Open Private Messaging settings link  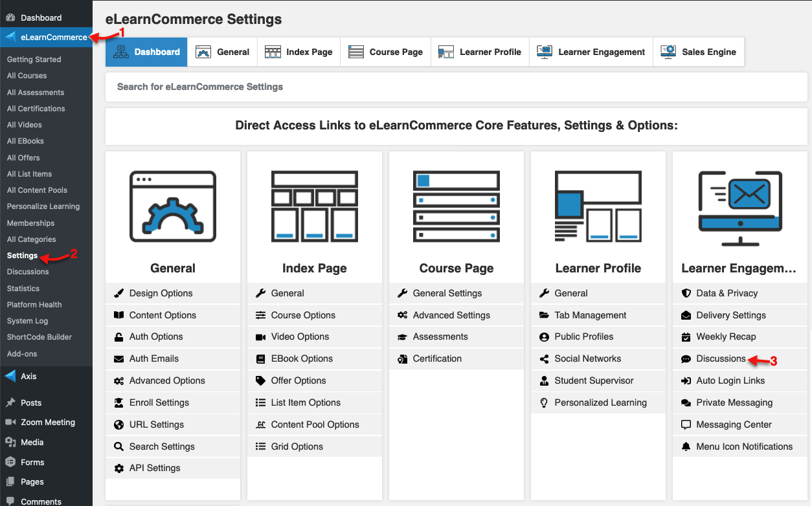[x=734, y=402]
